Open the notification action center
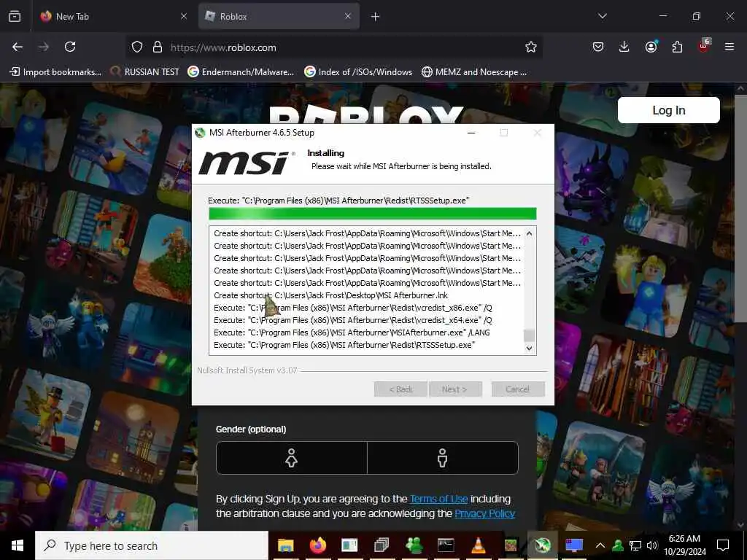The height and width of the screenshot is (560, 747). (723, 545)
